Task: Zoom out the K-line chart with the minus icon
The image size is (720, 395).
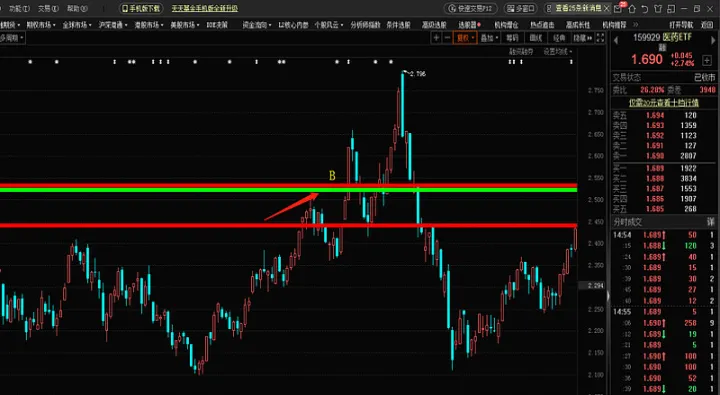Action: (x=447, y=38)
